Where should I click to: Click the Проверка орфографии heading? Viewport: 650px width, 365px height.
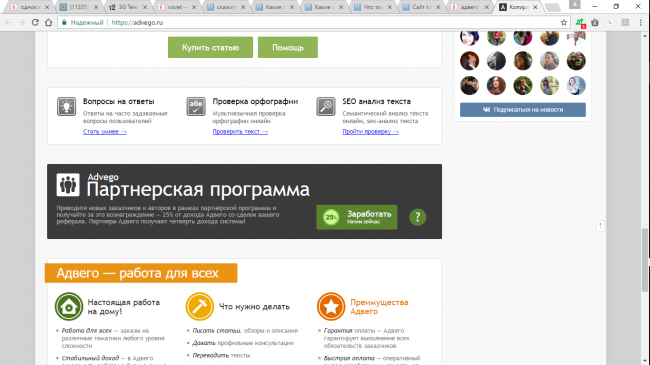[x=255, y=101]
